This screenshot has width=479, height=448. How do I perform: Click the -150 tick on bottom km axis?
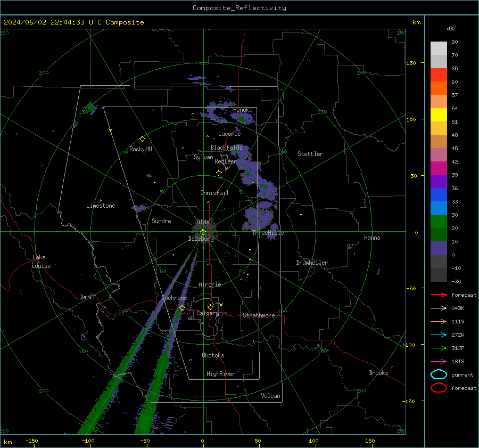[x=31, y=441]
